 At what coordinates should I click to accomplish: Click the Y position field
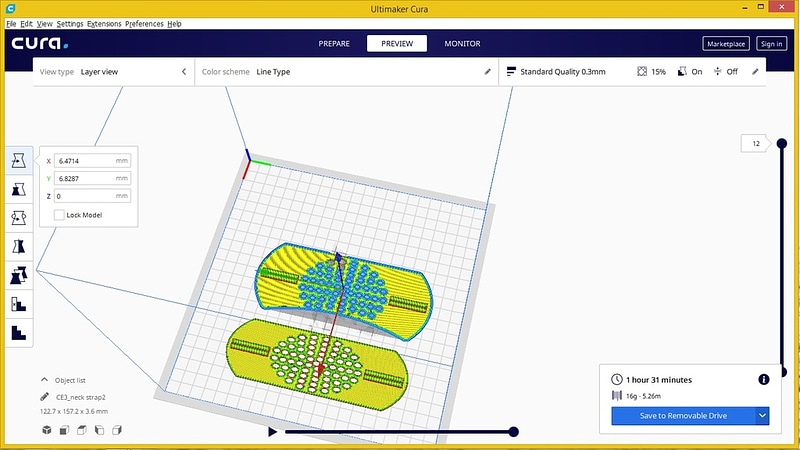[x=92, y=178]
